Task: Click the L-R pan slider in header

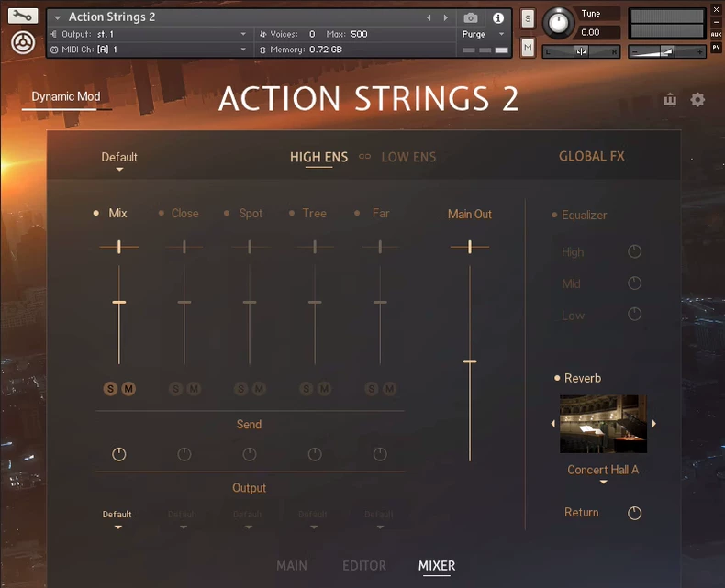Action: point(581,51)
